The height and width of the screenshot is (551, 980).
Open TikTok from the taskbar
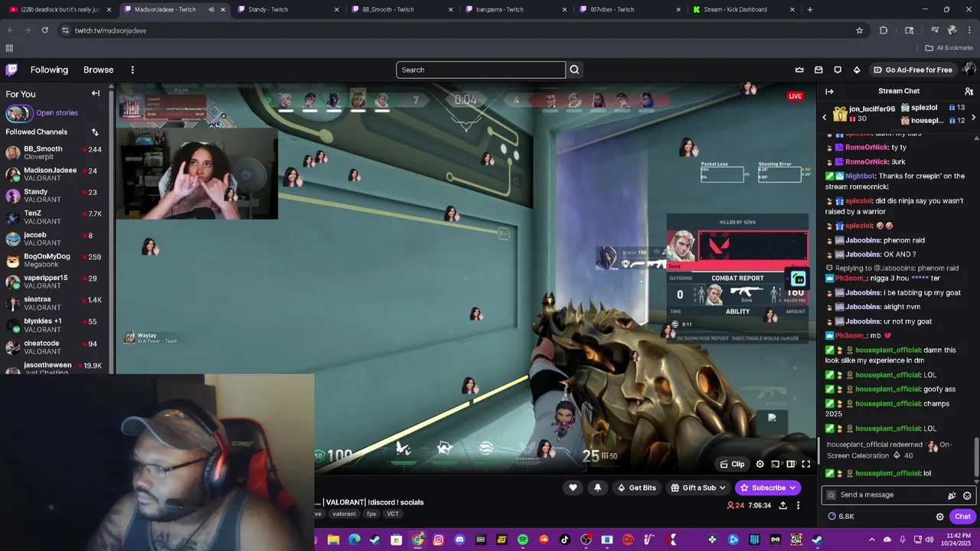565,540
